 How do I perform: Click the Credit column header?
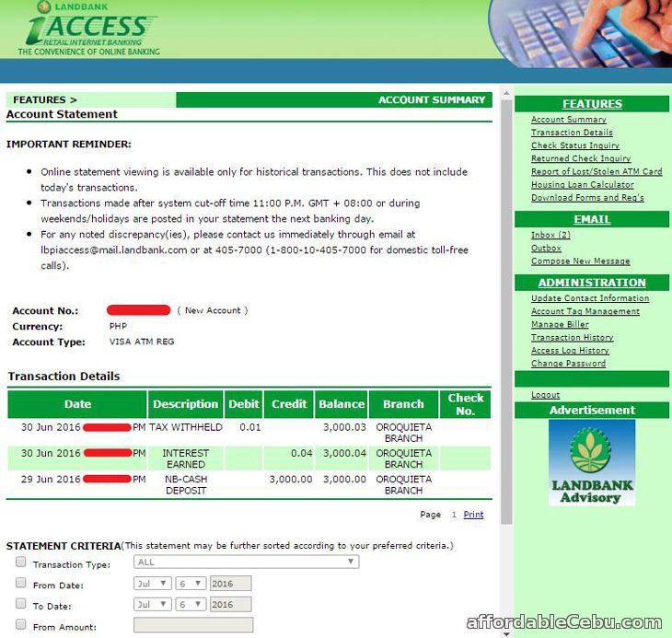tap(289, 404)
